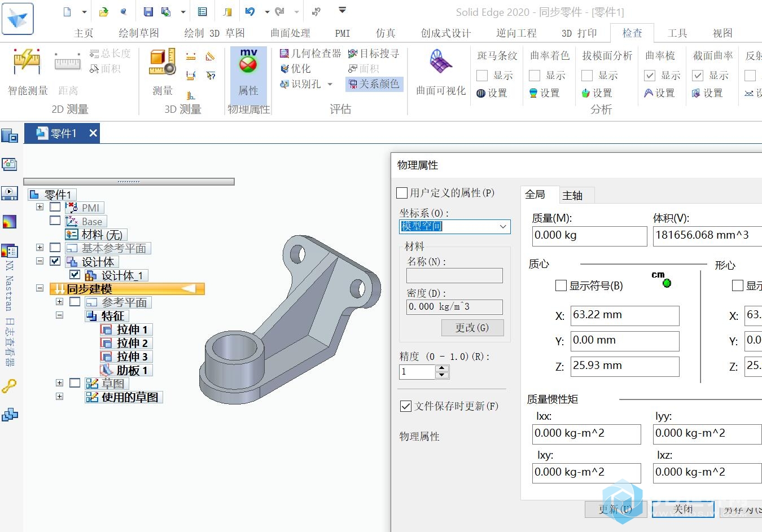The image size is (762, 532).
Task: Collapse the 同步建模 node
Action: coord(40,288)
